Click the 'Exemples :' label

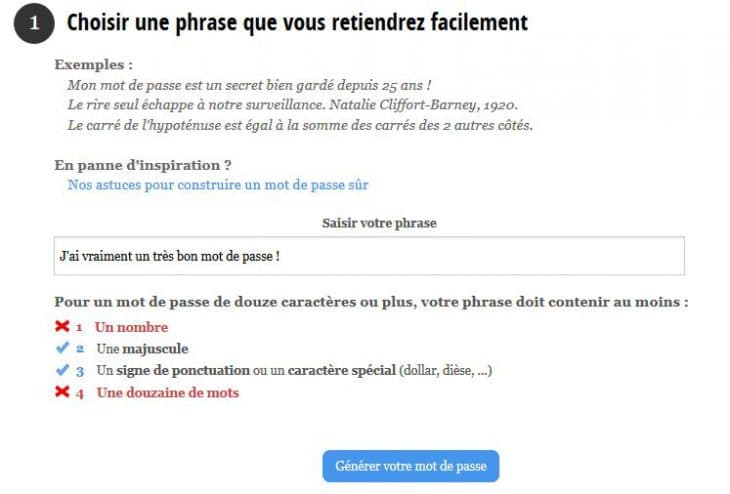coord(93,65)
